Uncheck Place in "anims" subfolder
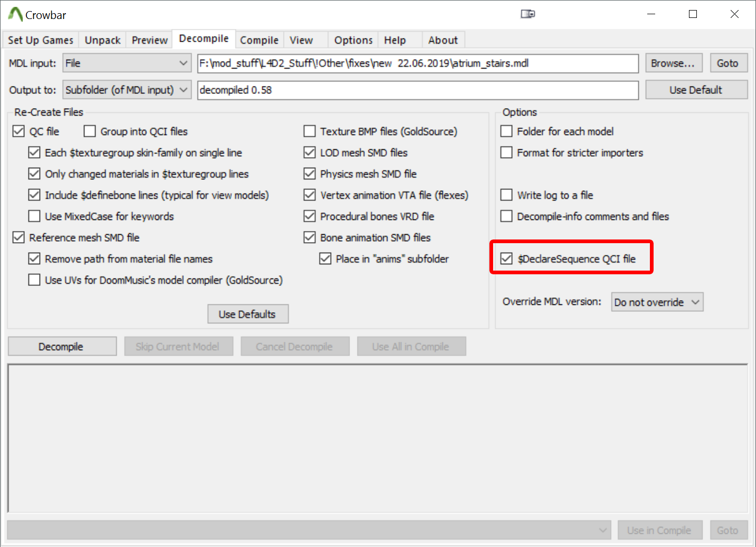 (x=326, y=259)
